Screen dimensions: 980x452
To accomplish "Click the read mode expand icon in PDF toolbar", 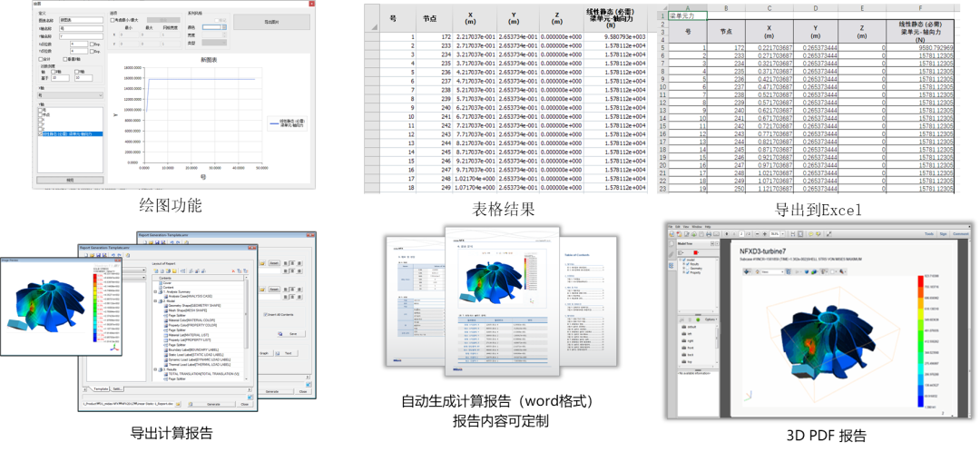I will point(828,234).
